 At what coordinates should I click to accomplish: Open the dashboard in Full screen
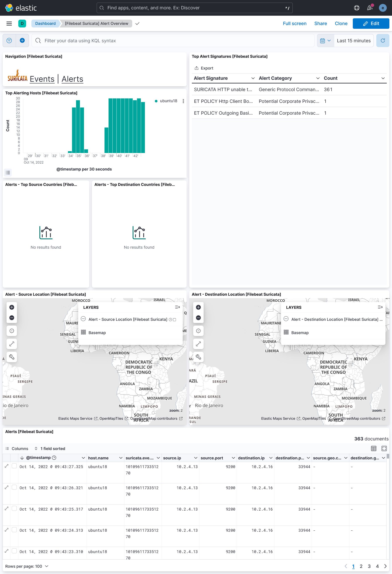[294, 24]
